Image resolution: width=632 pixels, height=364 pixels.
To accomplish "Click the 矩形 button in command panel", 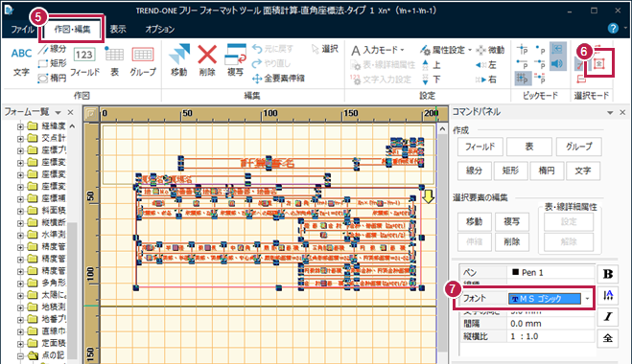I will click(x=510, y=171).
